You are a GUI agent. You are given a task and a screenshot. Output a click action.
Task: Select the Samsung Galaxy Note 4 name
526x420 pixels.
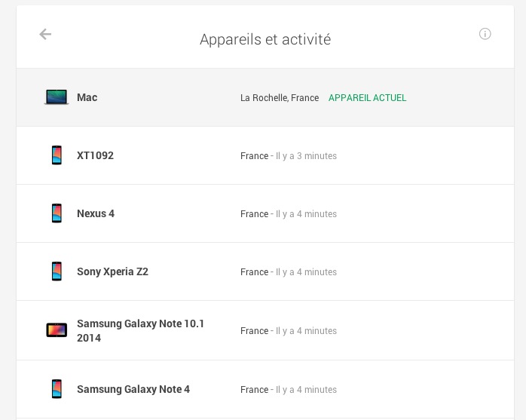[x=133, y=389]
